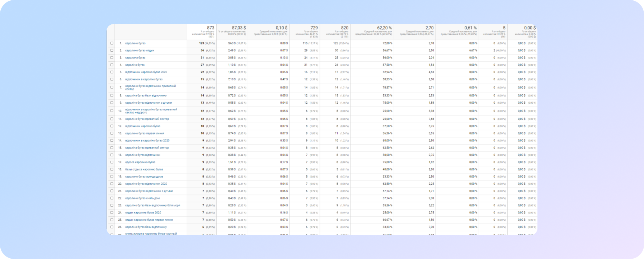Image resolution: width=644 pixels, height=259 pixels.
Task: Open row 4 keyword кароліно бугаз
Action: (x=135, y=65)
